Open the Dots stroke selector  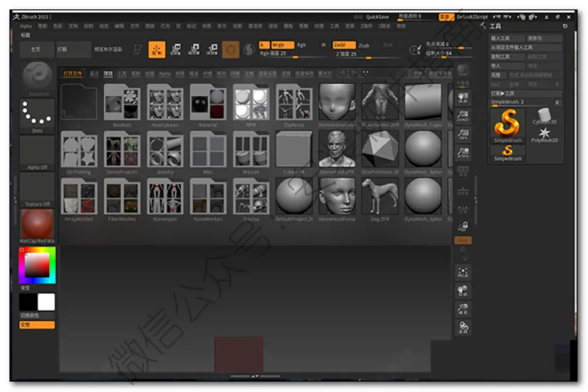(38, 116)
